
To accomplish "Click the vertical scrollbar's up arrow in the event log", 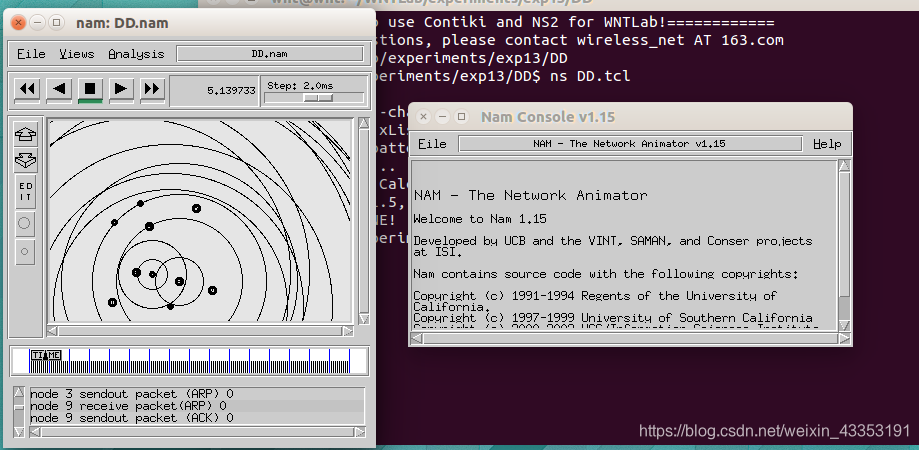I will point(19,392).
